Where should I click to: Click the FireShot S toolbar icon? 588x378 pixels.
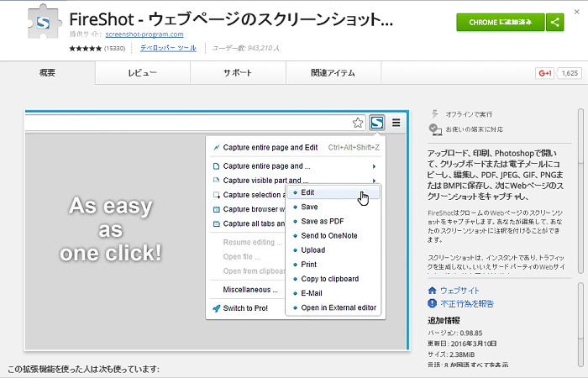(x=377, y=123)
